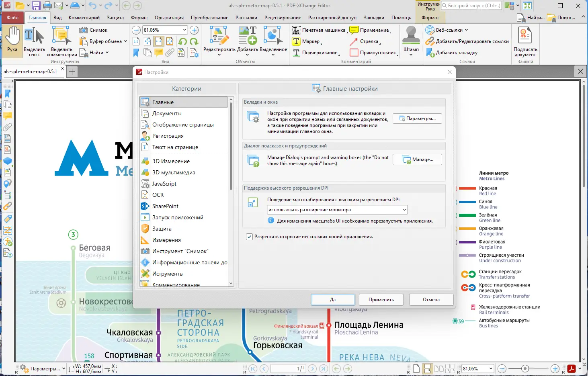This screenshot has width=588, height=376.
Task: Click Add/Edit links (Добавить/Редактировать ссылки)
Action: click(467, 41)
